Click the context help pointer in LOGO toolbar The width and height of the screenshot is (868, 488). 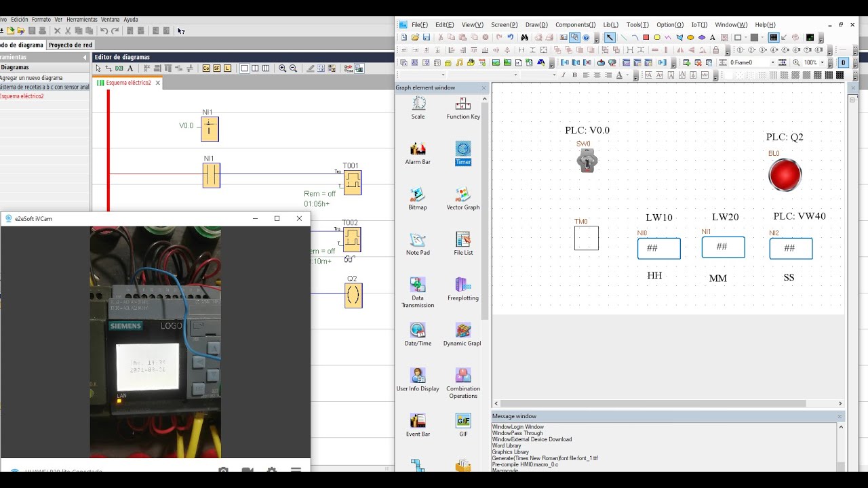tap(181, 31)
